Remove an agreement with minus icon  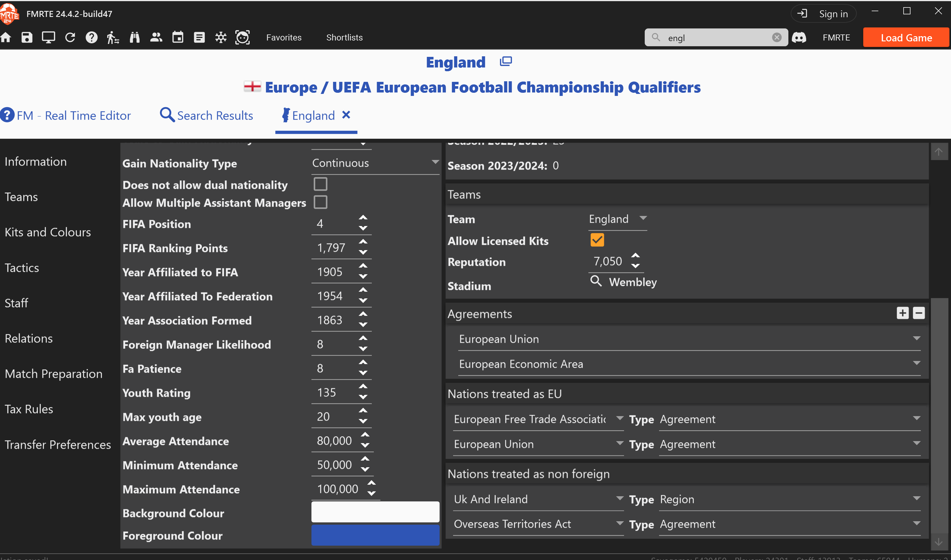click(x=919, y=313)
